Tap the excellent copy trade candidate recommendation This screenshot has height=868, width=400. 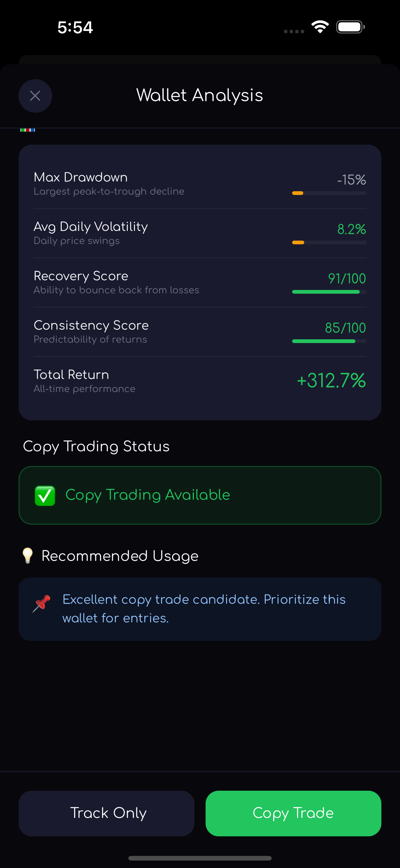pos(204,608)
